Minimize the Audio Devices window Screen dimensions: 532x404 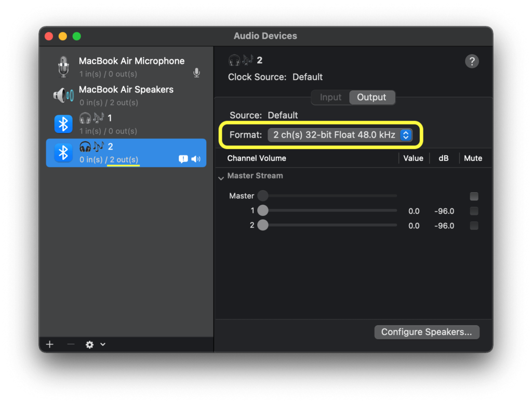(x=63, y=36)
